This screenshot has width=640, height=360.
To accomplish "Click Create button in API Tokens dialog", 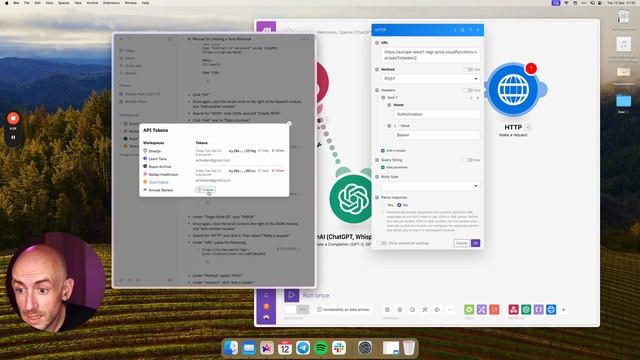I will point(205,190).
